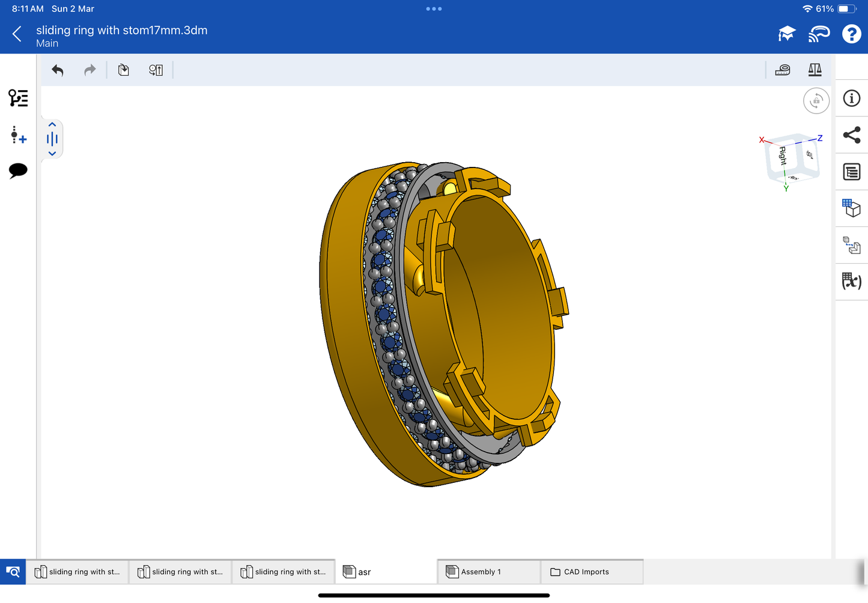Viewport: 868px width, 603px height.
Task: Tap the document title sliding ring with stom17mm.3dm
Action: tap(122, 30)
